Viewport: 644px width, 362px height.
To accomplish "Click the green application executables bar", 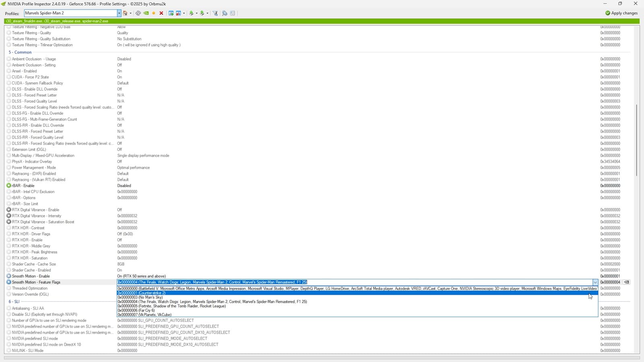I will coord(322,21).
